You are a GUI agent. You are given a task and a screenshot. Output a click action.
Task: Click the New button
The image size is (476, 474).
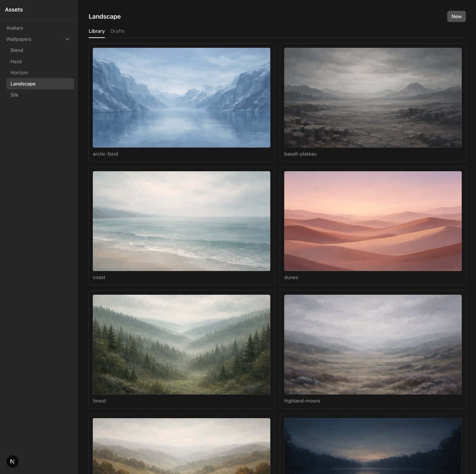click(456, 16)
